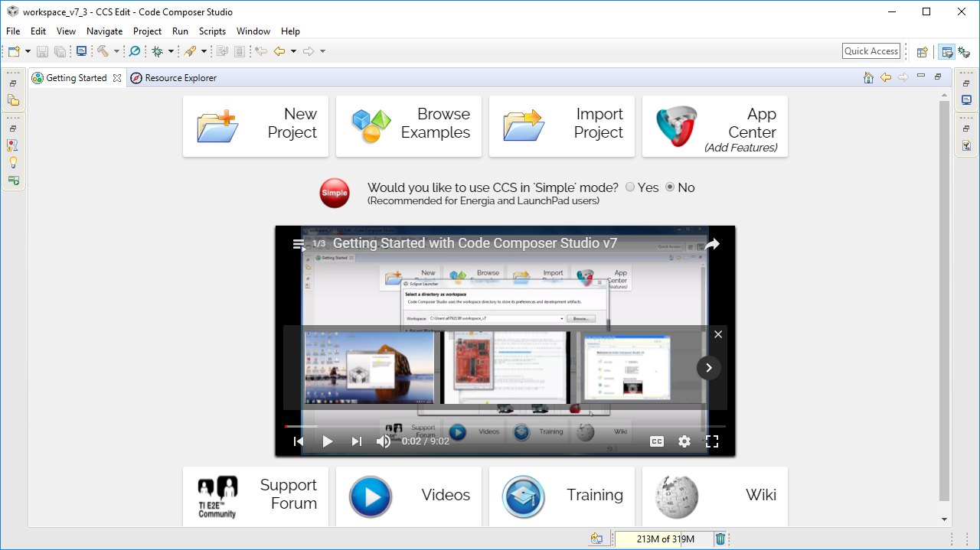Open the App Center tile
The image size is (980, 550).
click(x=715, y=126)
